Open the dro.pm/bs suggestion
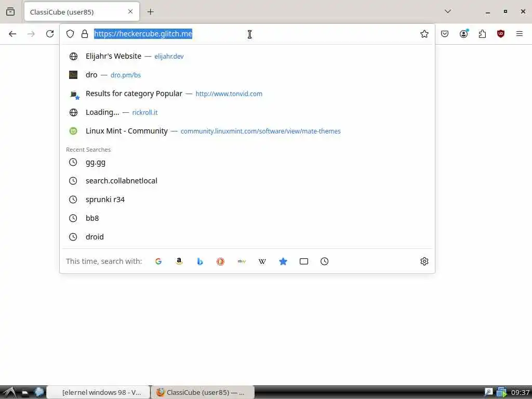Viewport: 532px width, 399px height. [247, 75]
